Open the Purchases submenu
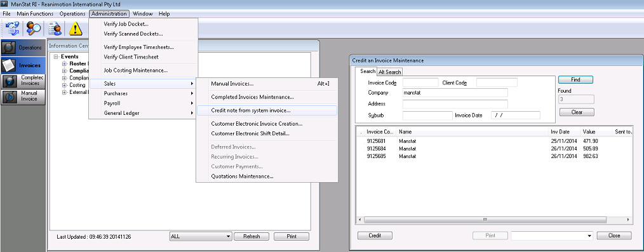 tap(144, 93)
